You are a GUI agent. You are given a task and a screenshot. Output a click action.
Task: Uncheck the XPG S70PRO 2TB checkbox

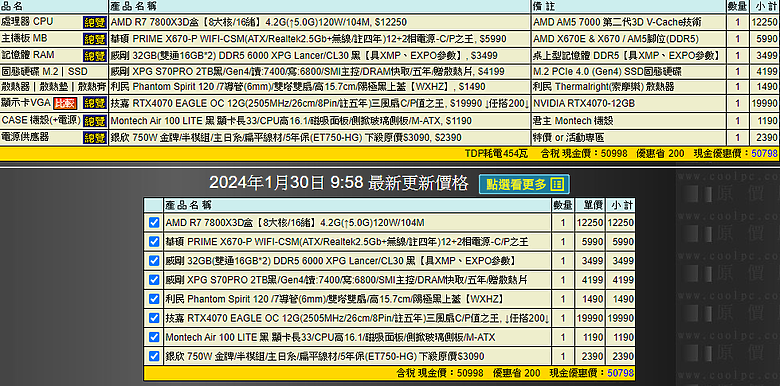tap(154, 280)
